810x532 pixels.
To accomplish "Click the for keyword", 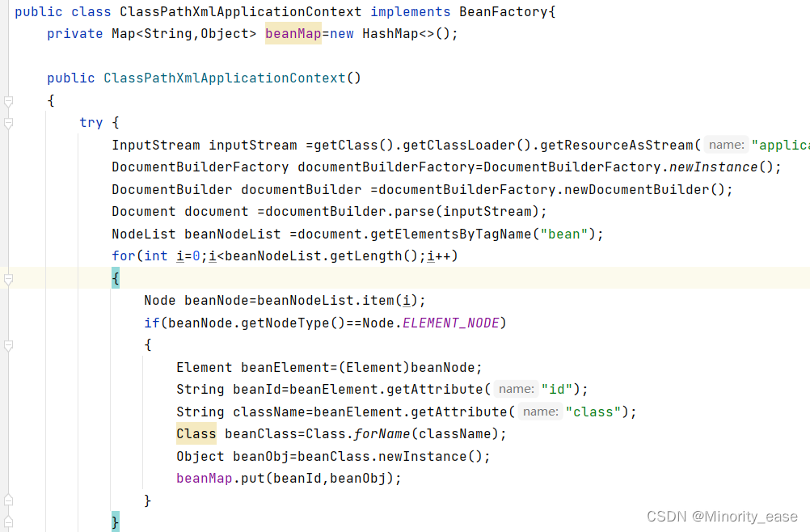I will 124,256.
